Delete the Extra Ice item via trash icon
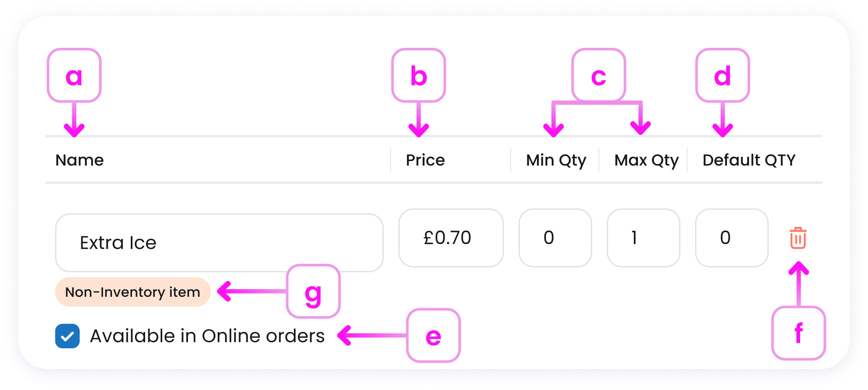The height and width of the screenshot is (390, 868). point(798,238)
